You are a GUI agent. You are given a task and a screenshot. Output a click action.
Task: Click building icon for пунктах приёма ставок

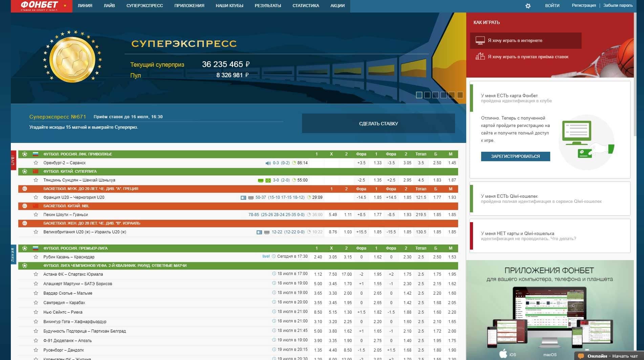[x=480, y=56]
